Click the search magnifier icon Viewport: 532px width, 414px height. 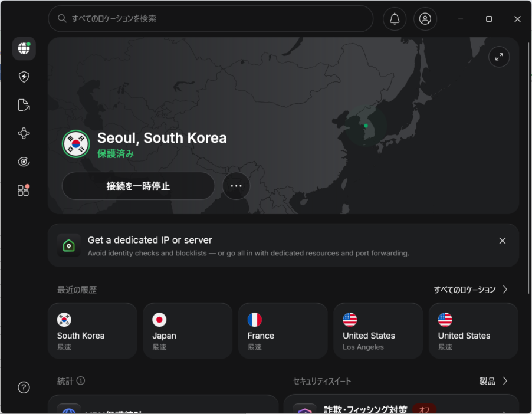[62, 18]
